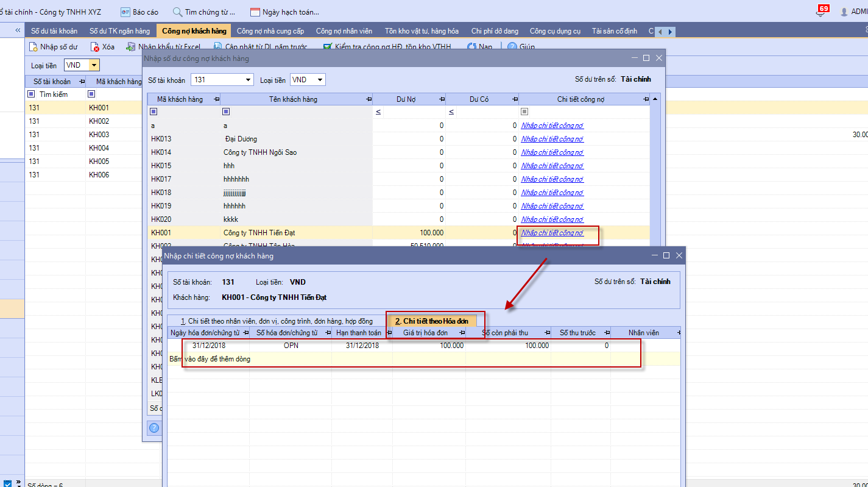Screen dimensions: 868x487
Task: Expand the Số tài khoản 131 dropdown
Action: coord(248,80)
